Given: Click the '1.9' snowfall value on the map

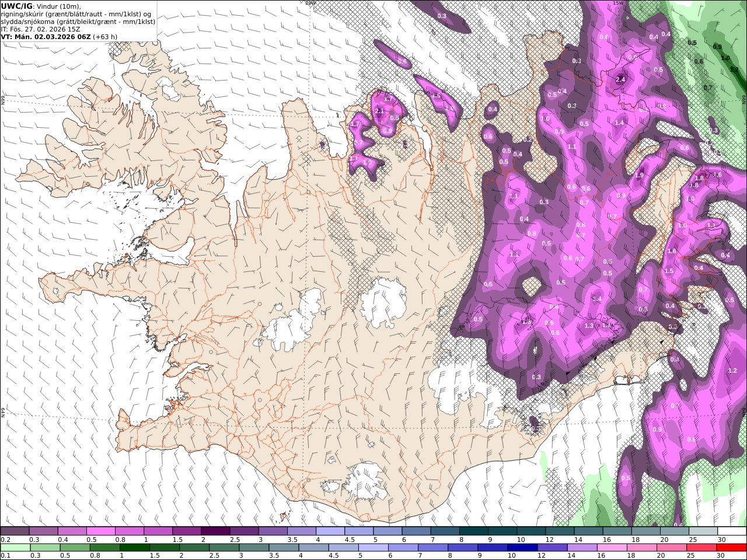Looking at the screenshot, I should pyautogui.click(x=639, y=175).
